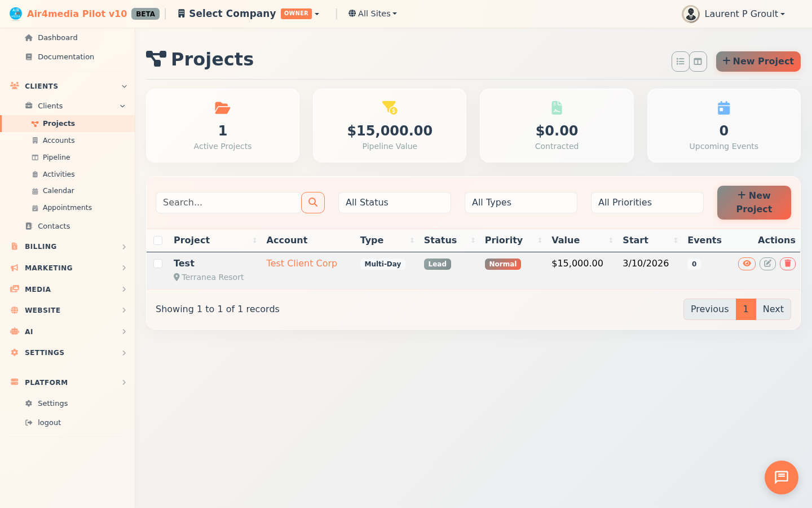Open the view details eye icon for Test project

747,264
